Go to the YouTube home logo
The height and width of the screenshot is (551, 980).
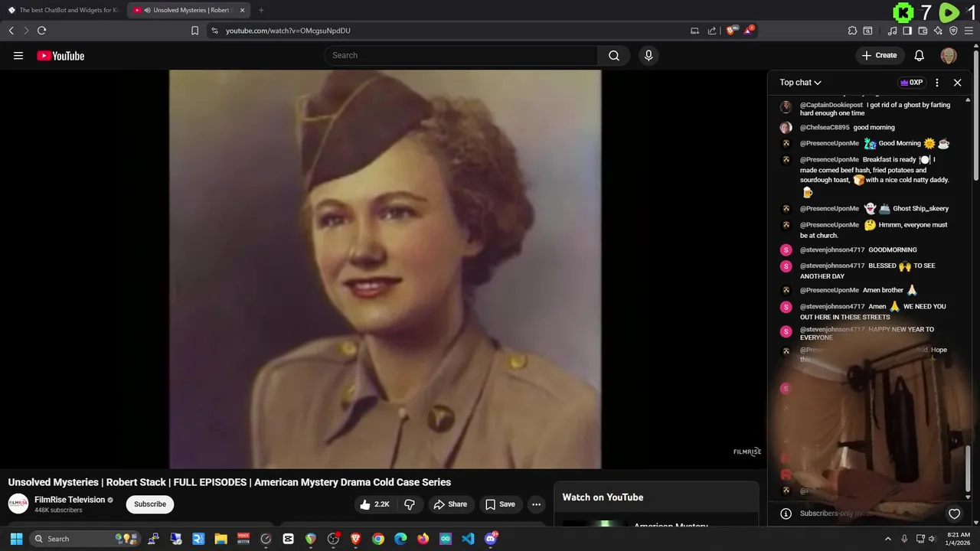coord(60,56)
